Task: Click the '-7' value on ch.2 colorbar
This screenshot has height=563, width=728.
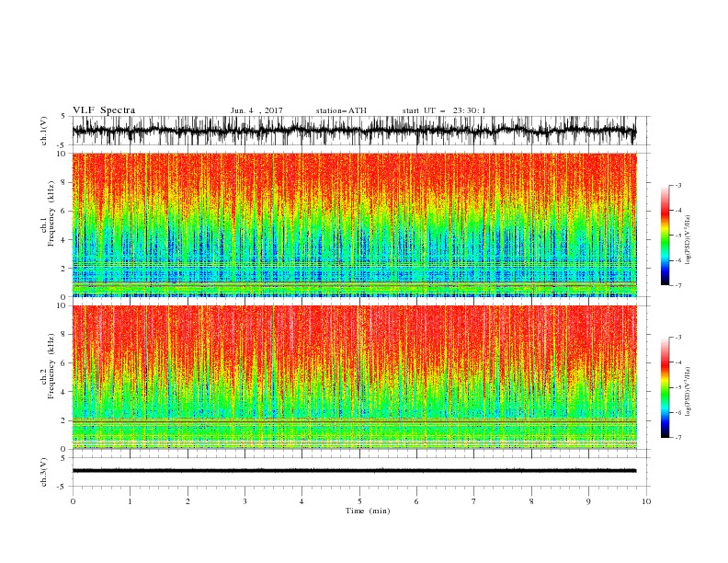Action: [677, 438]
